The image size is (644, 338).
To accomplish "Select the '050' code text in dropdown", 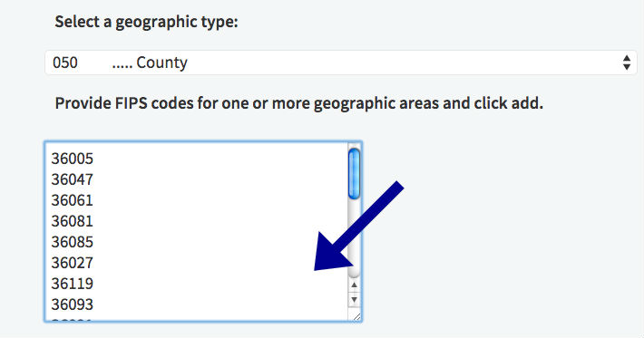I will pyautogui.click(x=65, y=63).
